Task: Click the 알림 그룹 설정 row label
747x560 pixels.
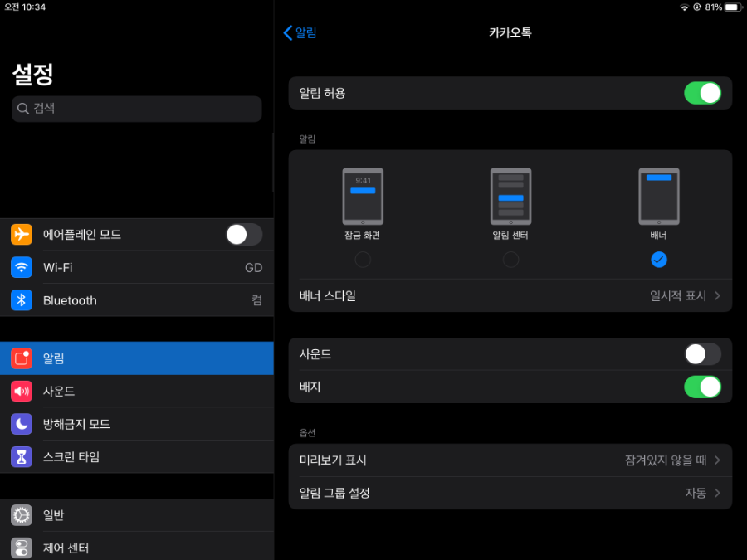Action: 334,493
